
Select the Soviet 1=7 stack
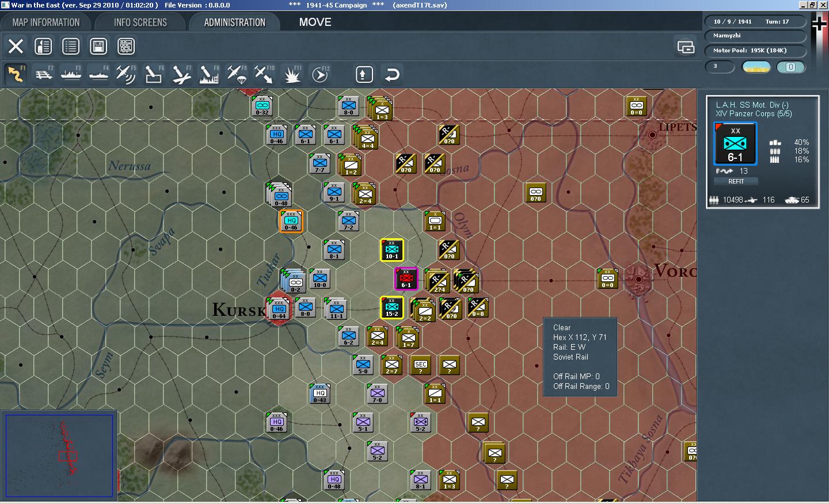coord(408,338)
